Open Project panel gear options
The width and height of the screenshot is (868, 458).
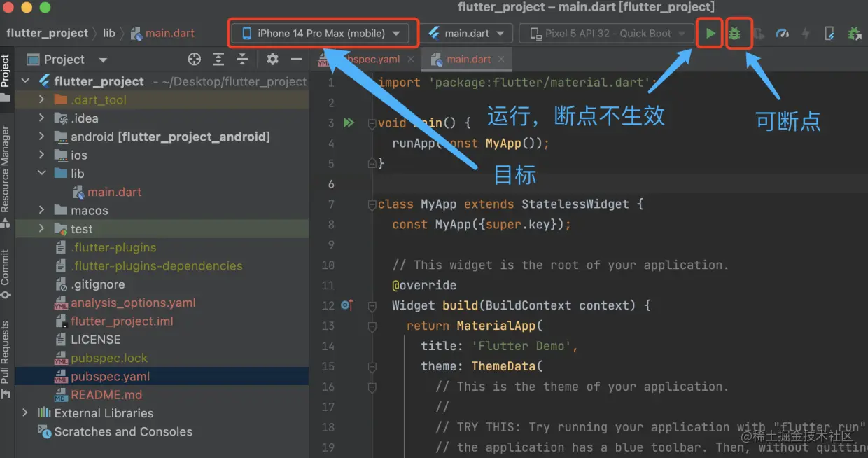[273, 59]
